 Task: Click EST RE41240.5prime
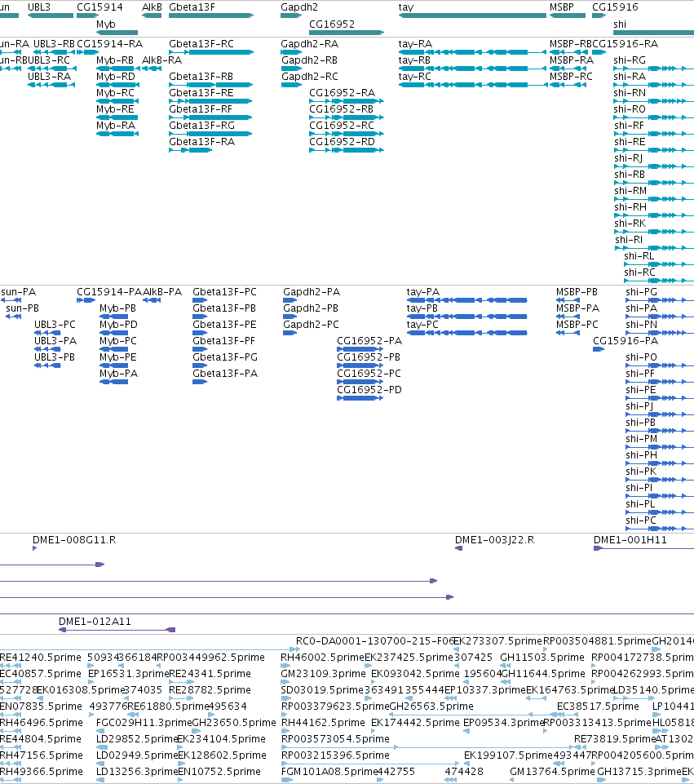41,657
